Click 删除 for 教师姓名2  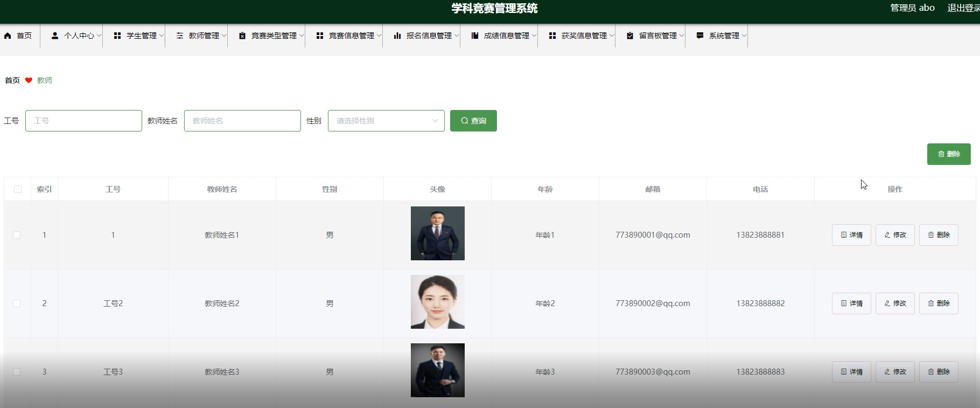point(939,303)
